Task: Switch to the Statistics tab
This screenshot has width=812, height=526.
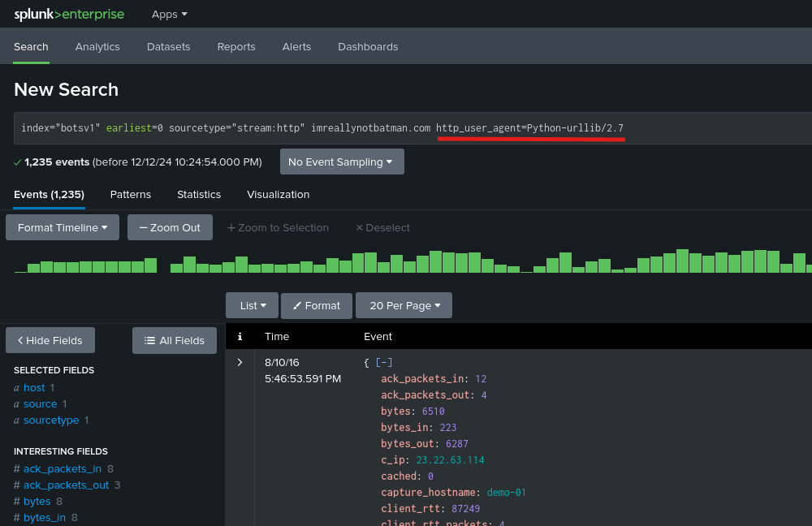Action: pos(199,195)
